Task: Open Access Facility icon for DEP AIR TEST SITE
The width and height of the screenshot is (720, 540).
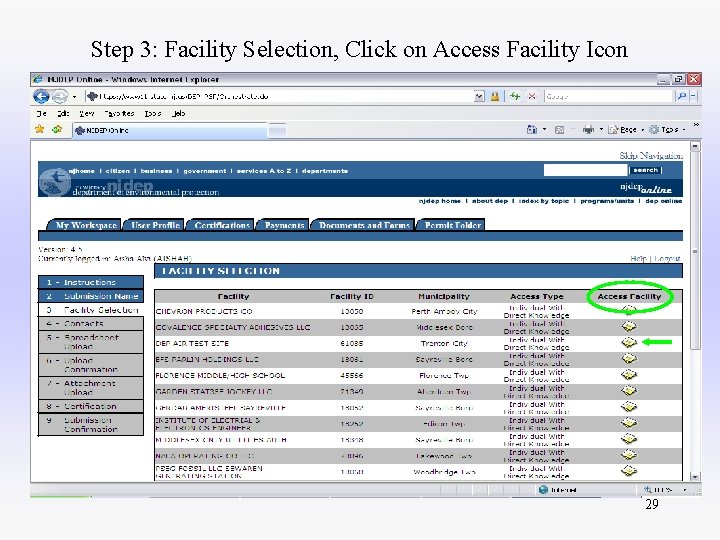Action: point(629,343)
